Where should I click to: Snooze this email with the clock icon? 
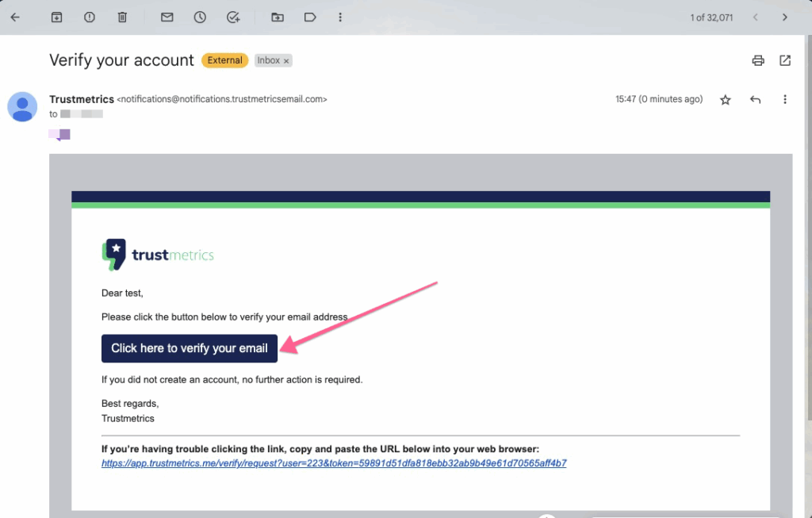(200, 17)
